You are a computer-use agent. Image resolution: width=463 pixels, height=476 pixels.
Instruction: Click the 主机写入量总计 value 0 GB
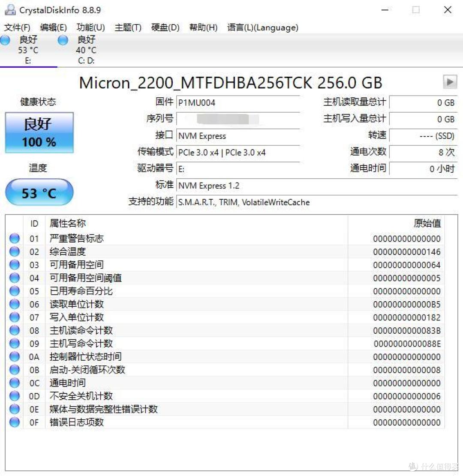coord(423,119)
